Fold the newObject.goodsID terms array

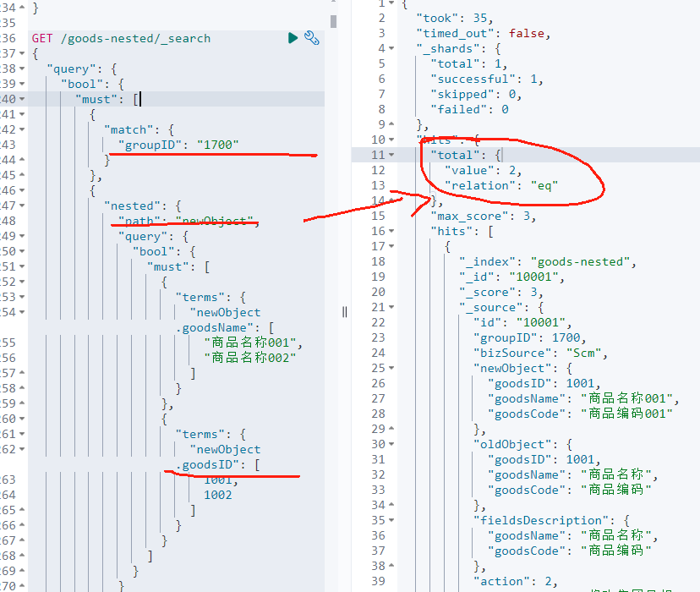click(22, 450)
